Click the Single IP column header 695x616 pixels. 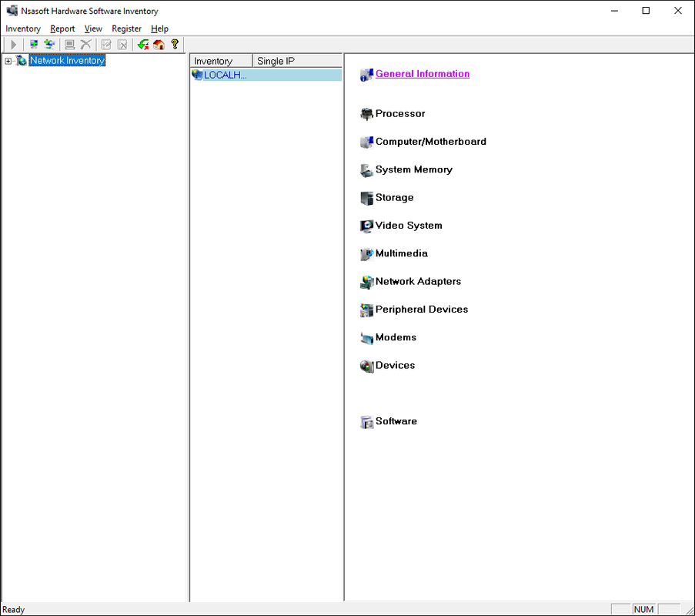coord(297,61)
